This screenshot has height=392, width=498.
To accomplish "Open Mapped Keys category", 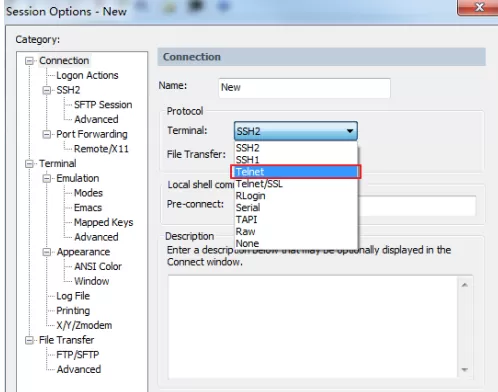I will click(103, 222).
